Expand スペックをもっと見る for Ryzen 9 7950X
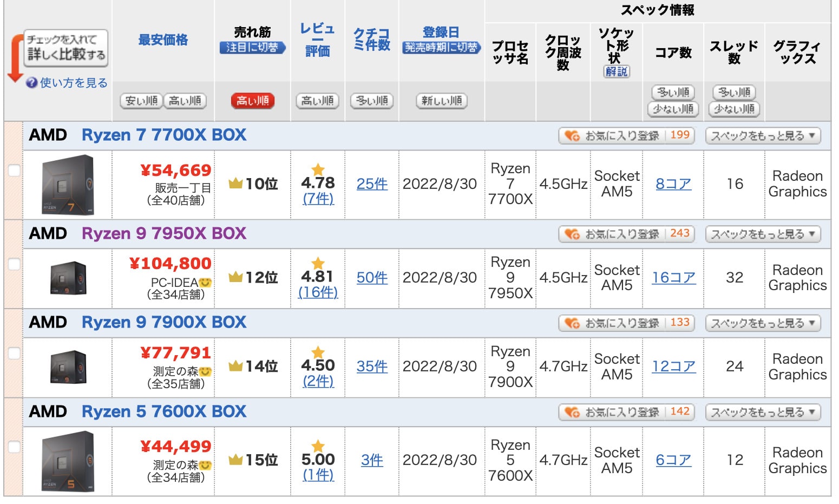Screen dimensions: 839x504 pyautogui.click(x=763, y=234)
